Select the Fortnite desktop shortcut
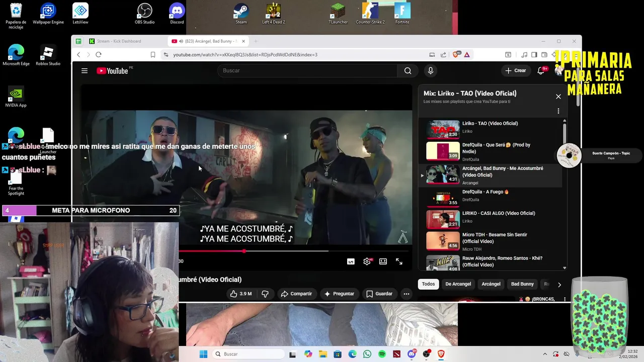 click(x=403, y=14)
